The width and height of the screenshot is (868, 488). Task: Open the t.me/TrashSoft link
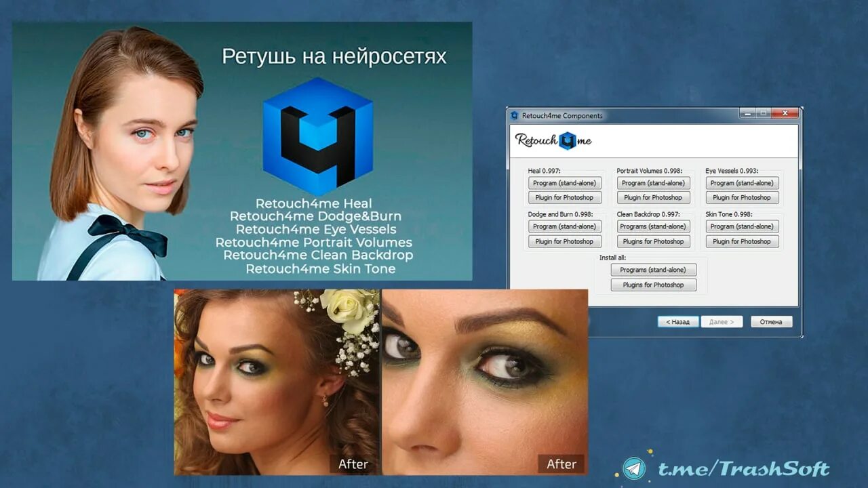point(743,469)
